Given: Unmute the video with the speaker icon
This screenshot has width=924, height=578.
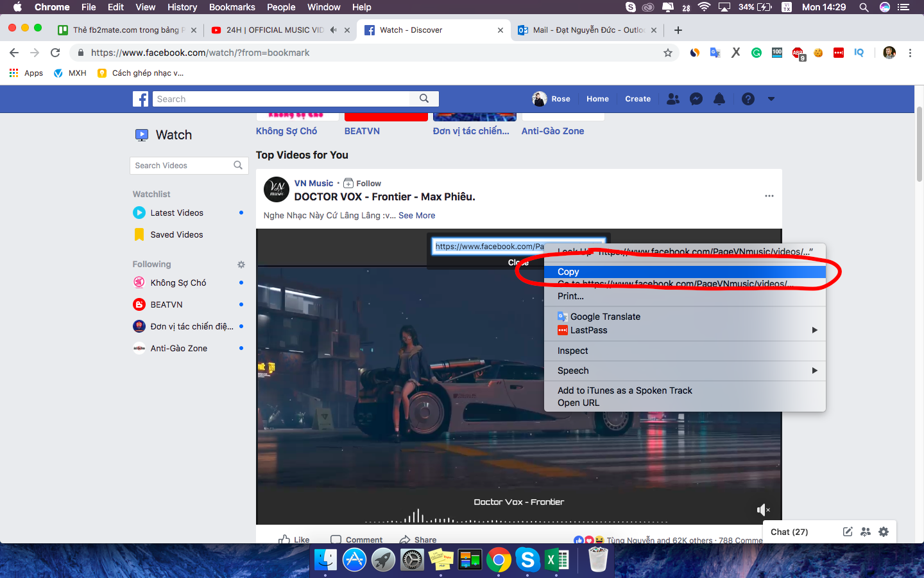Looking at the screenshot, I should click(x=762, y=509).
